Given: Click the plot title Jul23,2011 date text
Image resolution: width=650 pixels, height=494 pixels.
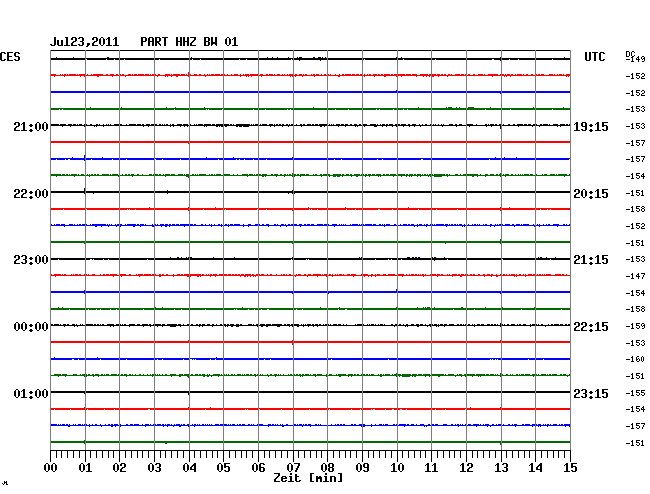Looking at the screenshot, I should click(x=85, y=42).
